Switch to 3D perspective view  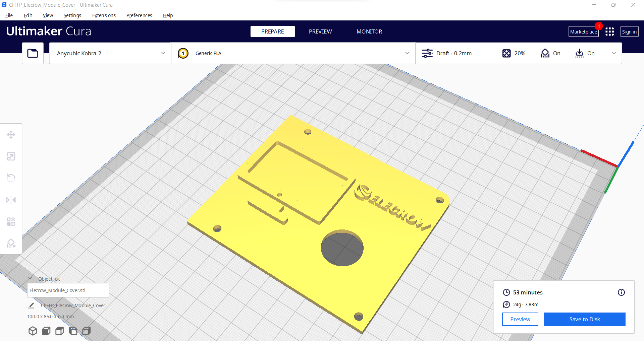[33, 331]
